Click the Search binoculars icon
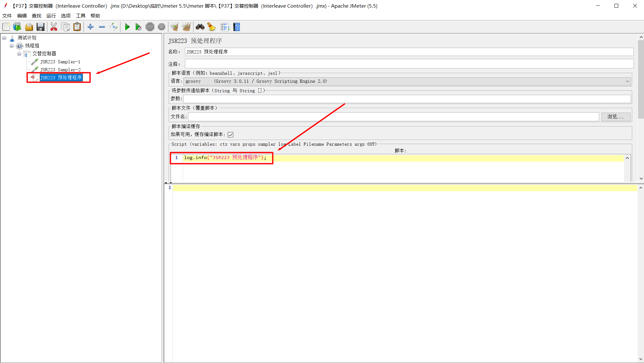 pos(200,27)
